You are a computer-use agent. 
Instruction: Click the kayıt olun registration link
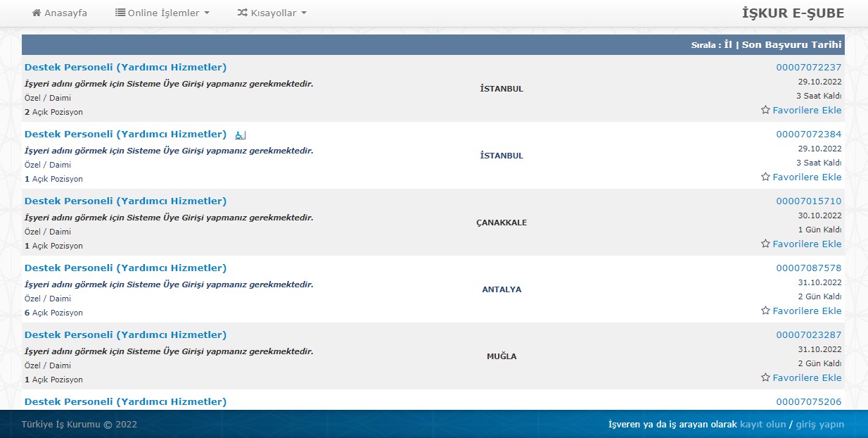(x=762, y=424)
